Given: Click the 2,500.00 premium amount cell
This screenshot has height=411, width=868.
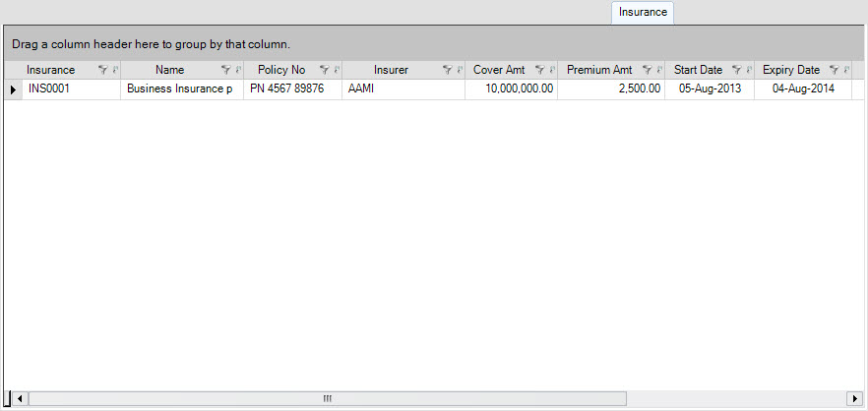Looking at the screenshot, I should click(x=611, y=89).
